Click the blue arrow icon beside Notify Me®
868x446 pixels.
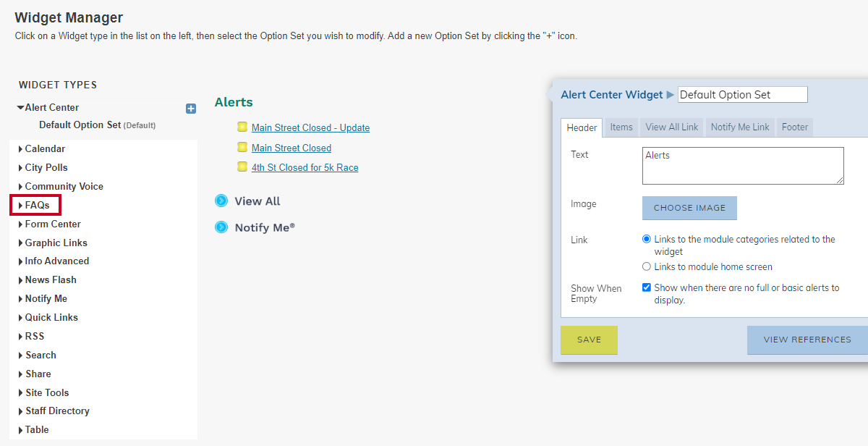[x=221, y=227]
